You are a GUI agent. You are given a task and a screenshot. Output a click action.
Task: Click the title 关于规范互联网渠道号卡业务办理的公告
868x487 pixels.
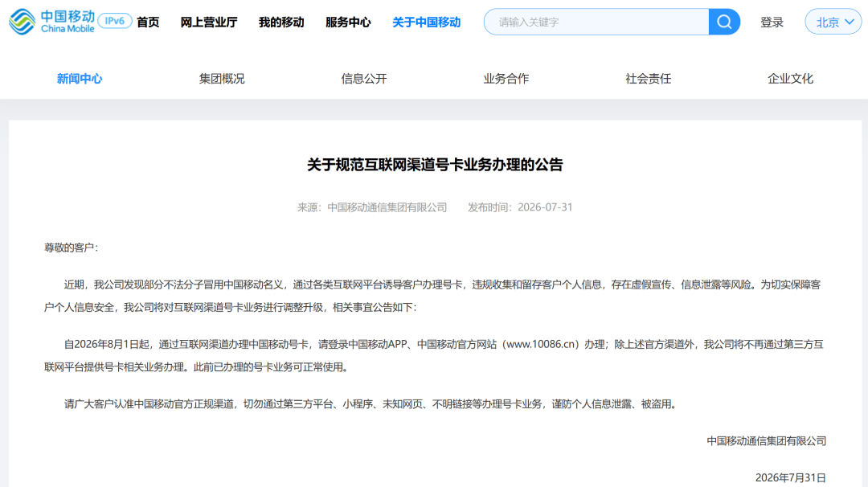[x=435, y=165]
